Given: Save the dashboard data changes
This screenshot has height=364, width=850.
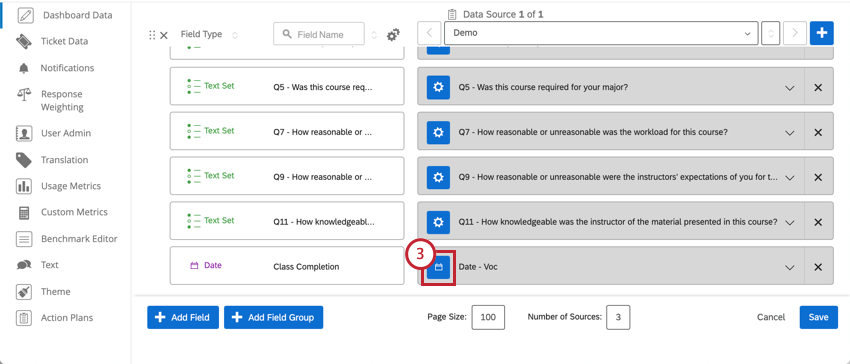Looking at the screenshot, I should tap(819, 317).
